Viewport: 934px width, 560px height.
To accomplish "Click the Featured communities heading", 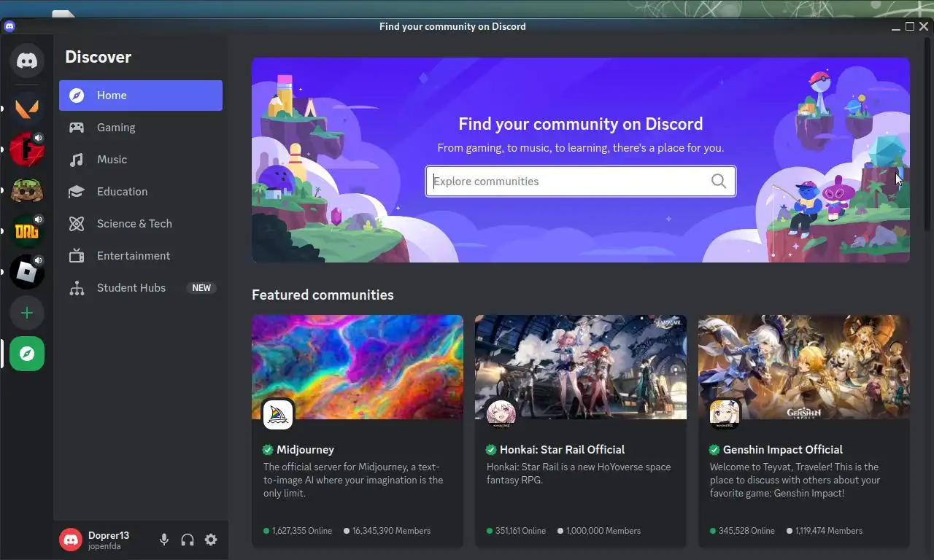I will (323, 295).
